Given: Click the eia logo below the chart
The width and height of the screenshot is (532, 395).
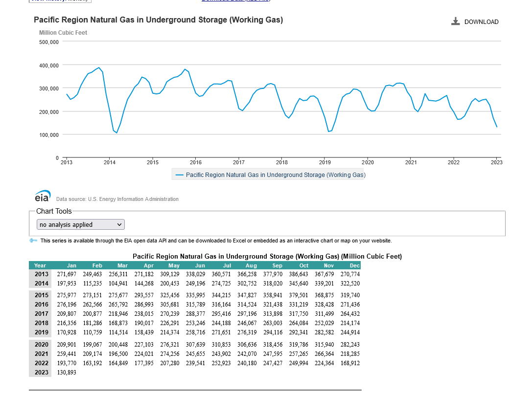Looking at the screenshot, I should click(x=43, y=196).
